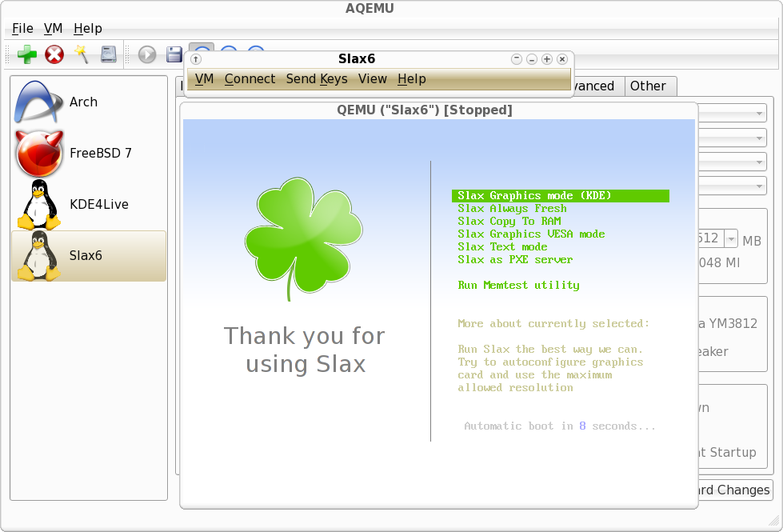Choose Slax Copy To RAM boot entry
Viewport: 783px width, 532px height.
(509, 222)
